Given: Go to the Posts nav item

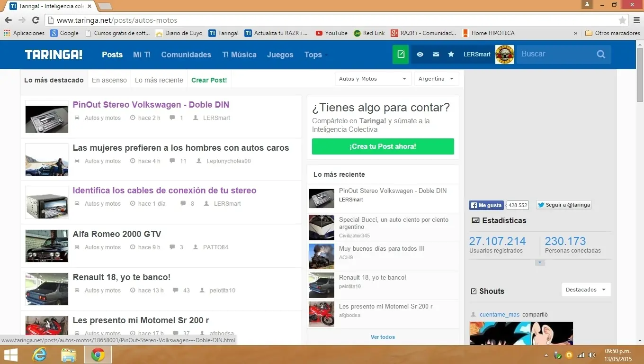Looking at the screenshot, I should pos(112,55).
